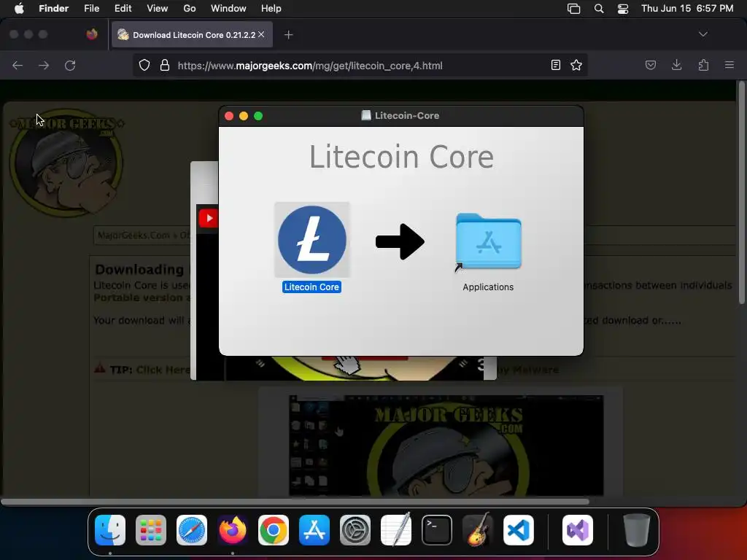The image size is (747, 560).
Task: Click the page horizontal scrollbar
Action: [x=295, y=502]
